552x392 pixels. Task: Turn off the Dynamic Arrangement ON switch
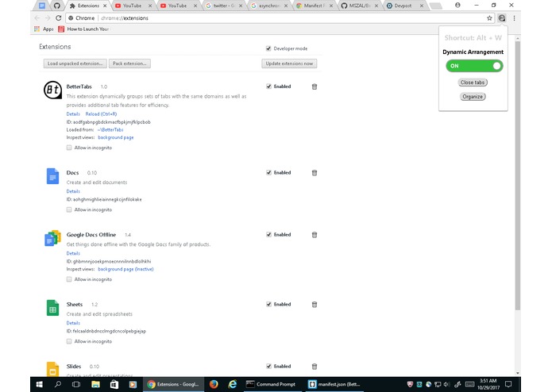[474, 66]
